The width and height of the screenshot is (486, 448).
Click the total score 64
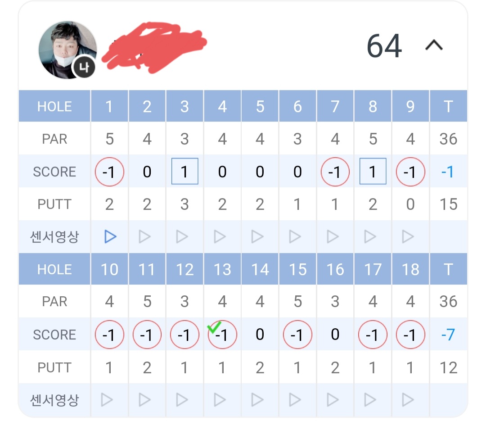tap(384, 46)
